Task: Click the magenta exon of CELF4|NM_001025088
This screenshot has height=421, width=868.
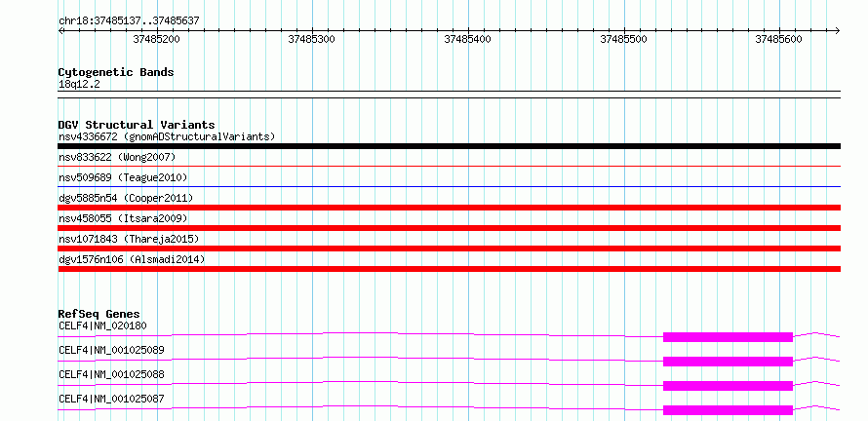Action: tap(728, 386)
